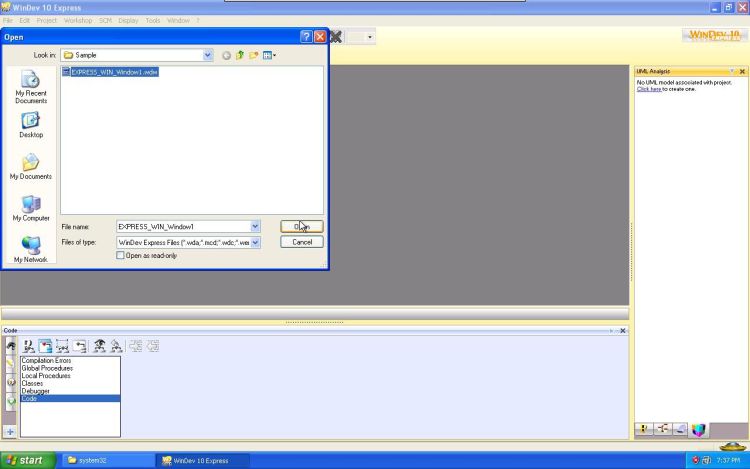
Task: Open My Documents in the places bar
Action: coord(31,167)
